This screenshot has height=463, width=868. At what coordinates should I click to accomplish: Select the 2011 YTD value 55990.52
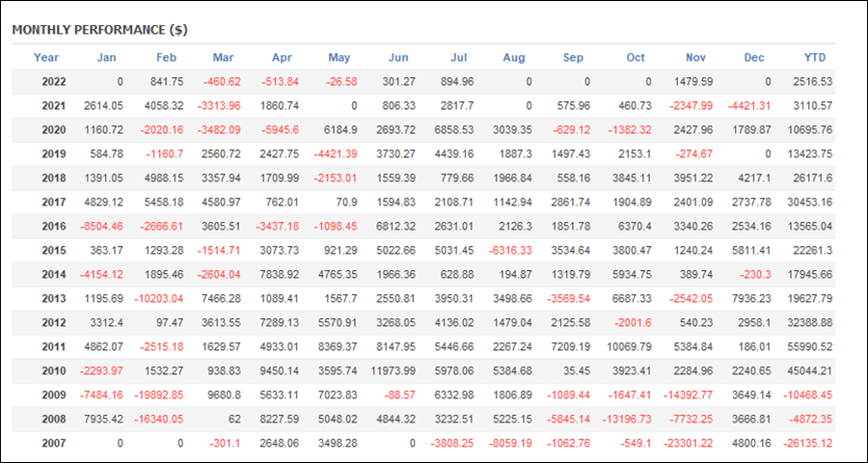coord(809,347)
